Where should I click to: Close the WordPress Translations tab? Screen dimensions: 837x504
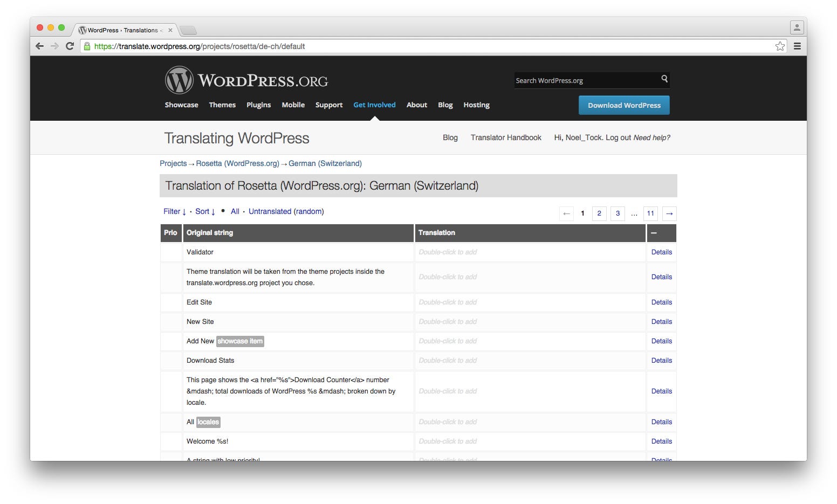pos(170,30)
